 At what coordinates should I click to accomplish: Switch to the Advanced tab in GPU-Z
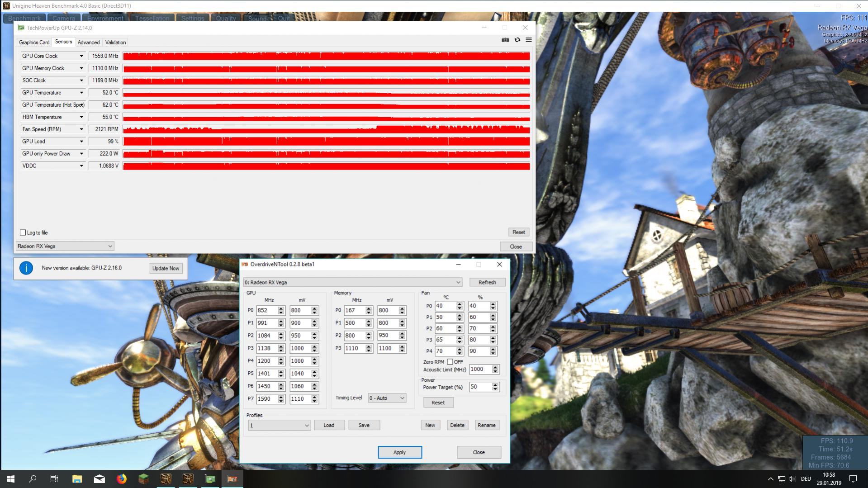(89, 43)
